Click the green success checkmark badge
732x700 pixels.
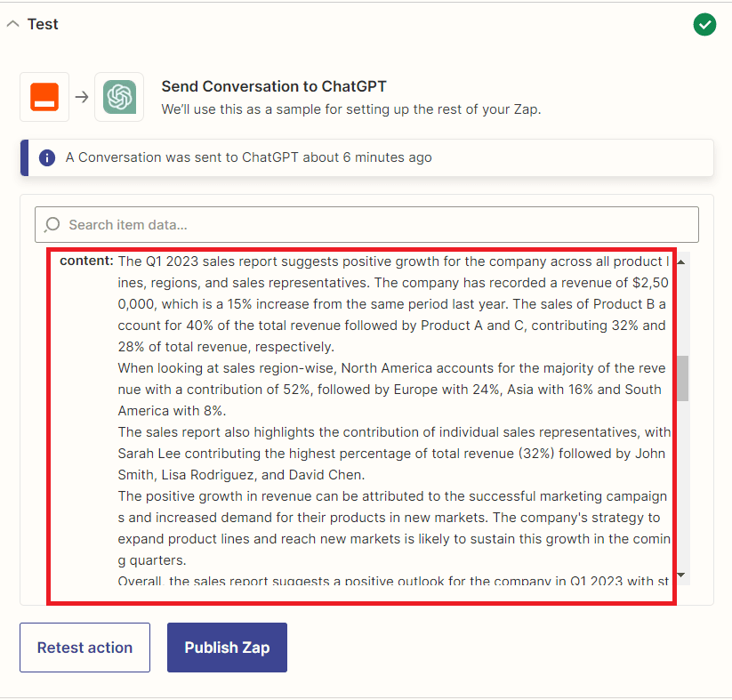point(704,24)
